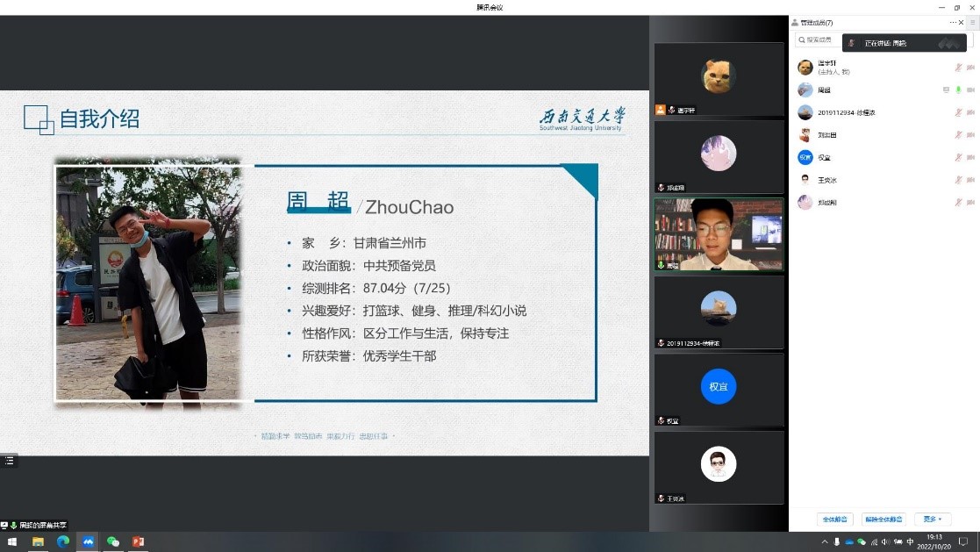Click the 解除全体静音 unmute-all button
Viewport: 980px width, 552px height.
click(883, 519)
